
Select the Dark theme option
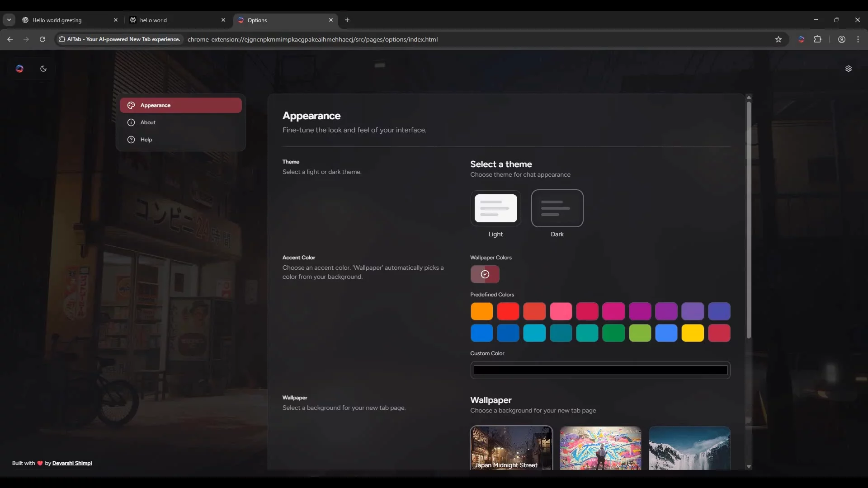tap(557, 208)
